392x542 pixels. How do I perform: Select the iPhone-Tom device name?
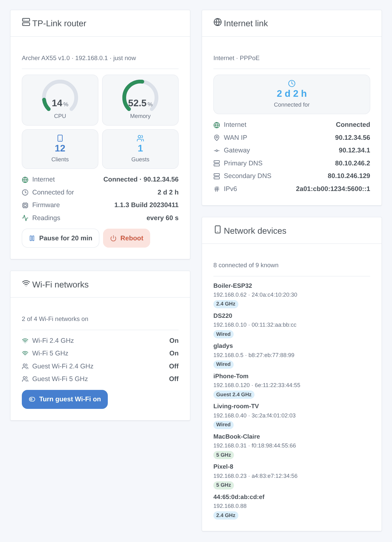tap(231, 376)
